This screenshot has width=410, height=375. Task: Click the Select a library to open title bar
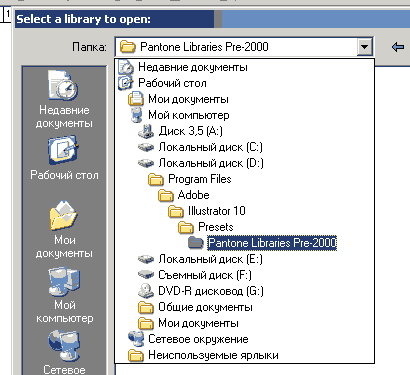pyautogui.click(x=212, y=19)
